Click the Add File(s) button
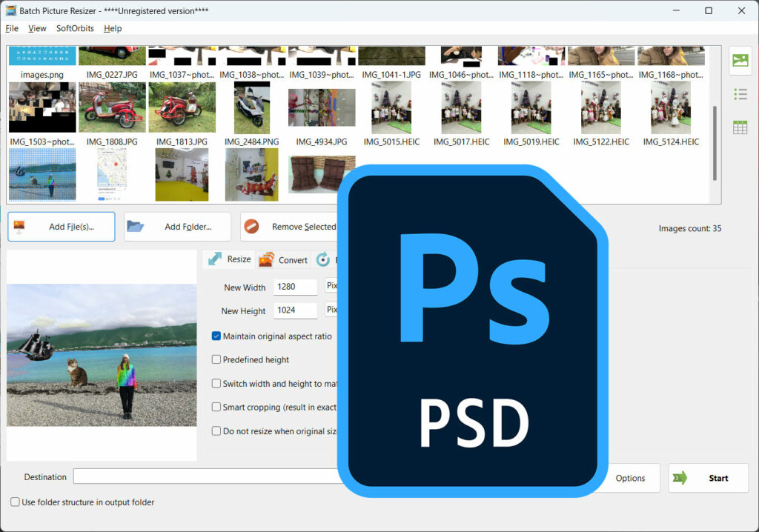 (62, 227)
